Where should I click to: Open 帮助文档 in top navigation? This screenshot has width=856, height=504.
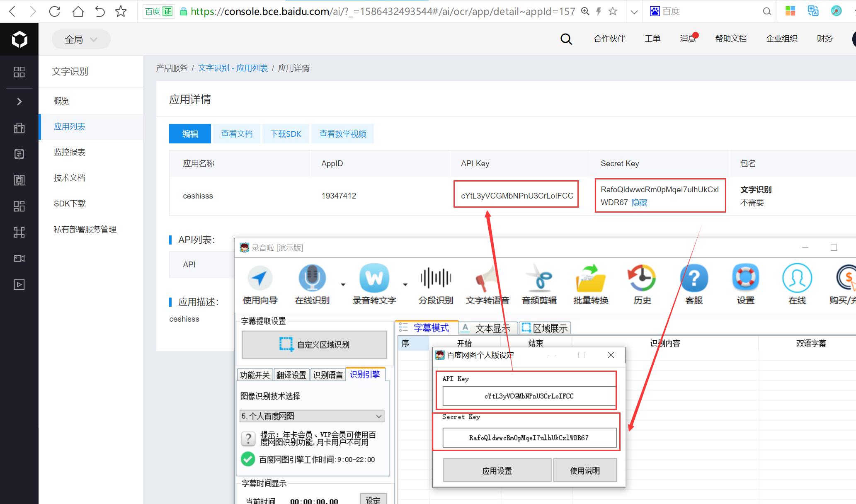pyautogui.click(x=731, y=39)
